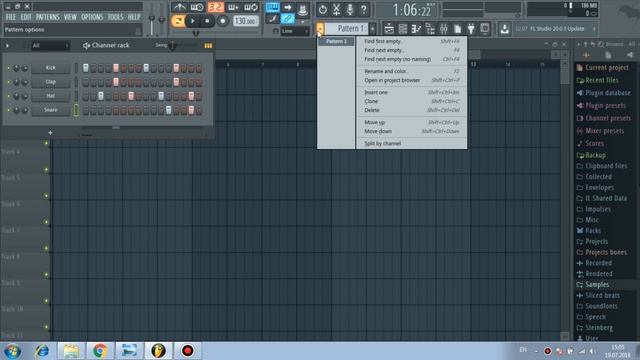This screenshot has width=640, height=360.
Task: Open the mixer view icon
Action: (x=444, y=29)
